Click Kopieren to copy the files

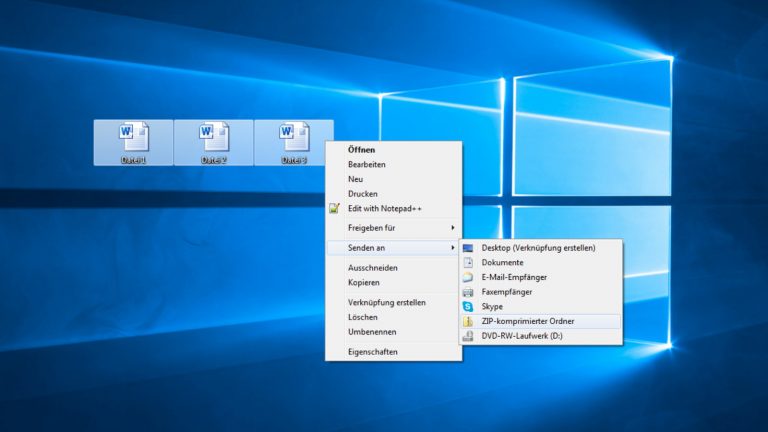coord(365,283)
